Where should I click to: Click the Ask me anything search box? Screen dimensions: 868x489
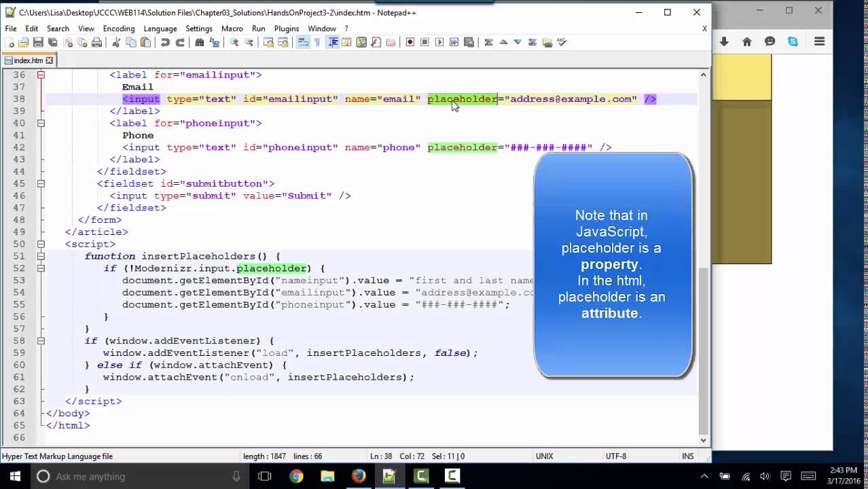pyautogui.click(x=138, y=476)
